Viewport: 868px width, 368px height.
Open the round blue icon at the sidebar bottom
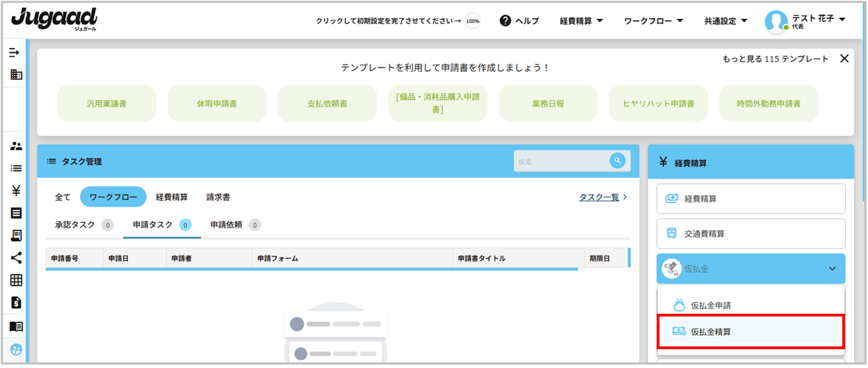[x=16, y=350]
